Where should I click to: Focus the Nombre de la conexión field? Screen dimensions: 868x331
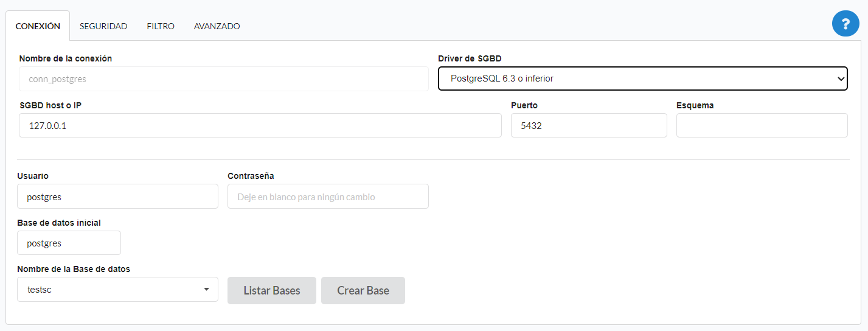pyautogui.click(x=224, y=79)
